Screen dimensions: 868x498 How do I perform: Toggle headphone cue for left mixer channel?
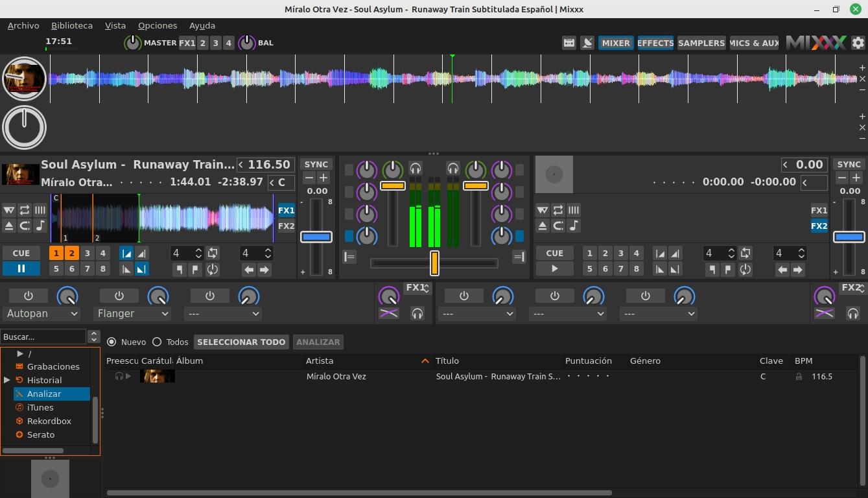point(415,169)
